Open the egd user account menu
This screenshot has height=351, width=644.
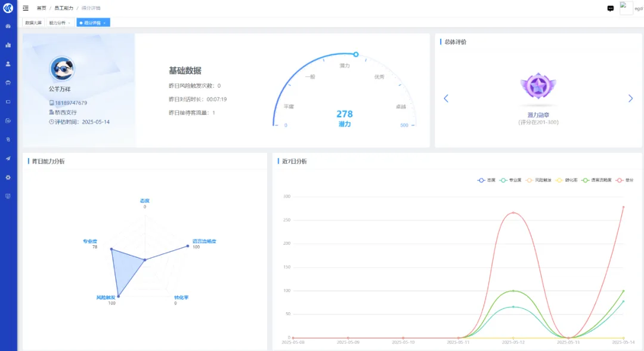(x=631, y=8)
